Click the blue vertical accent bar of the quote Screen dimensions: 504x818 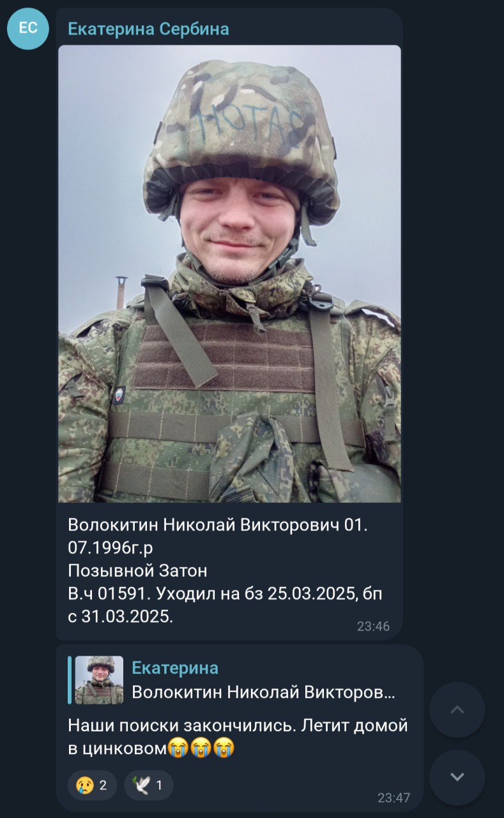pos(70,680)
